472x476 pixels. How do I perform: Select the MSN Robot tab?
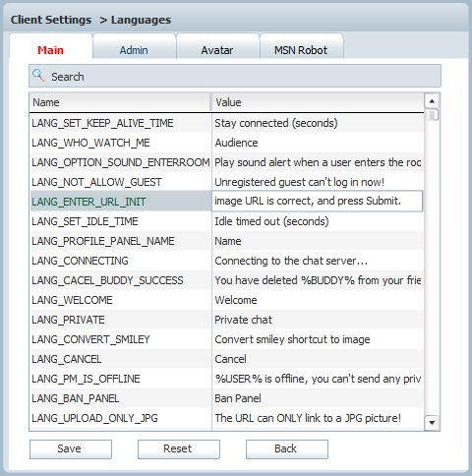301,50
